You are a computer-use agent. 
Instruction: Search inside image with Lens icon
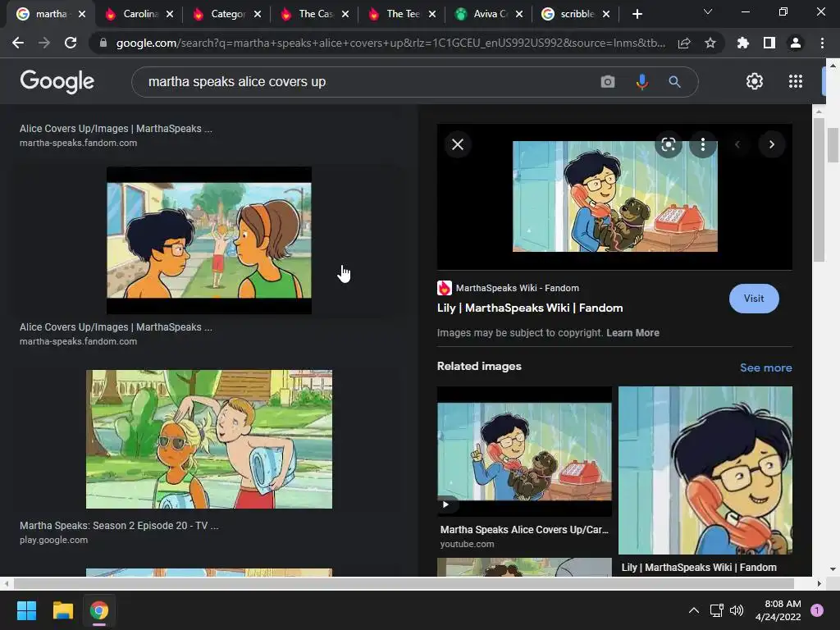[668, 144]
